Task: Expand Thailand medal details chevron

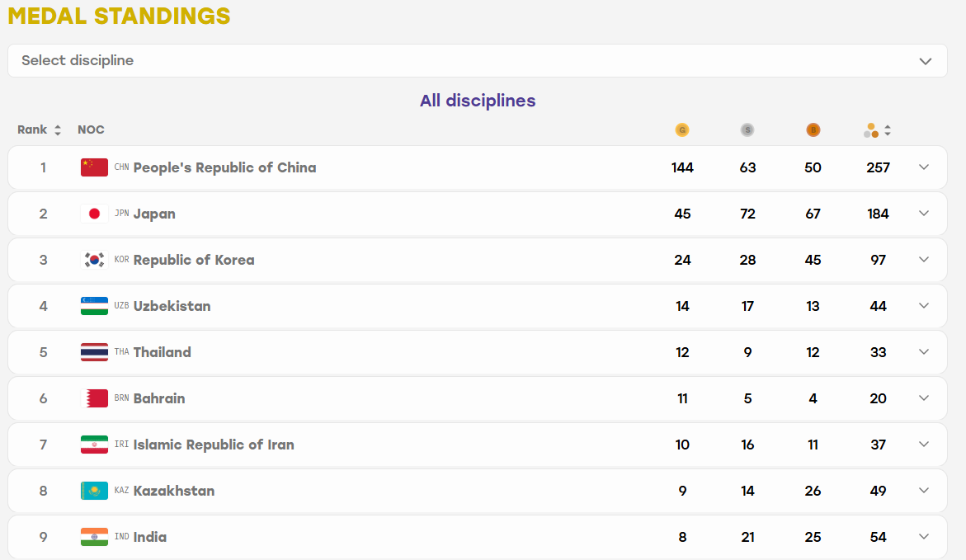Action: coord(923,352)
